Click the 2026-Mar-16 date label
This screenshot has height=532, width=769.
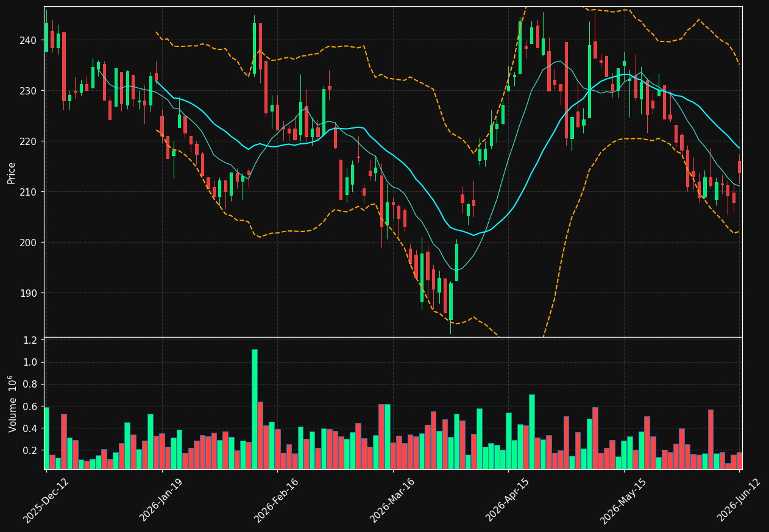tap(392, 500)
